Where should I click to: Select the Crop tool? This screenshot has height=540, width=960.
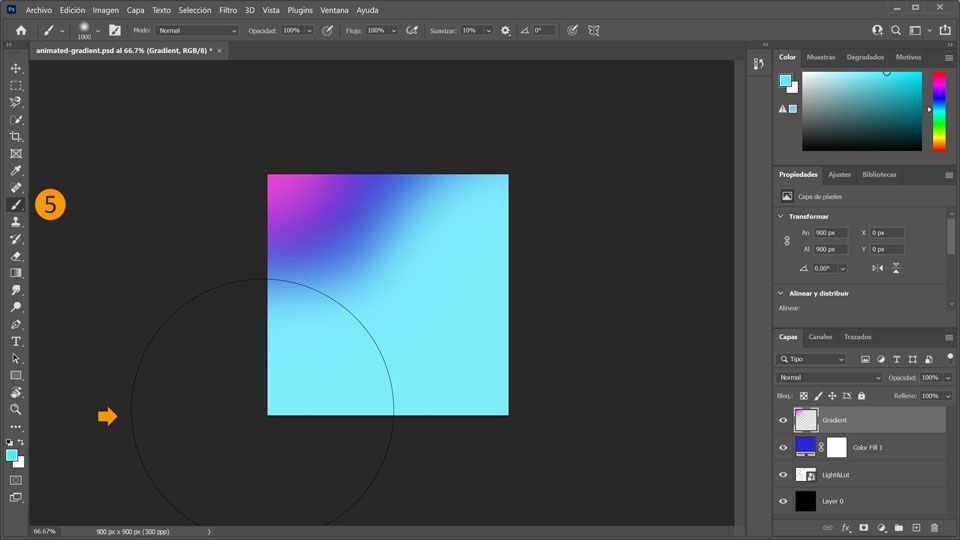pos(16,136)
